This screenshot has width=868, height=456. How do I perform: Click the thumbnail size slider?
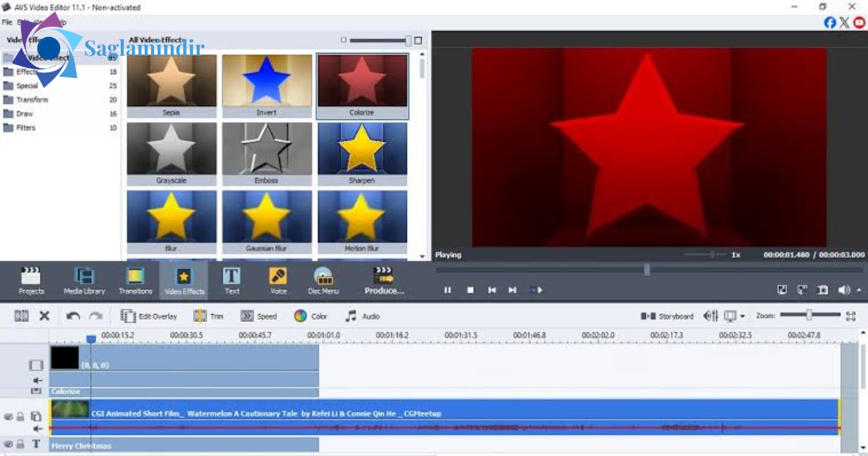[x=380, y=41]
